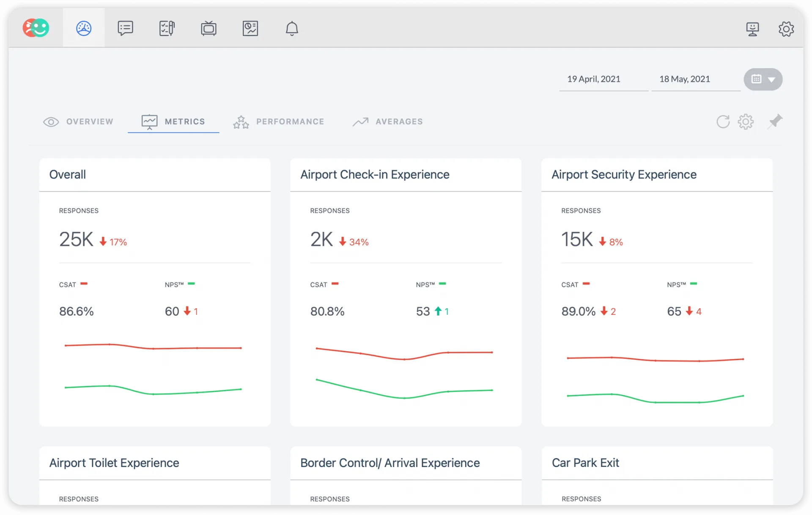Viewport: 812px width, 515px height.
Task: Click the TV display icon
Action: (208, 28)
